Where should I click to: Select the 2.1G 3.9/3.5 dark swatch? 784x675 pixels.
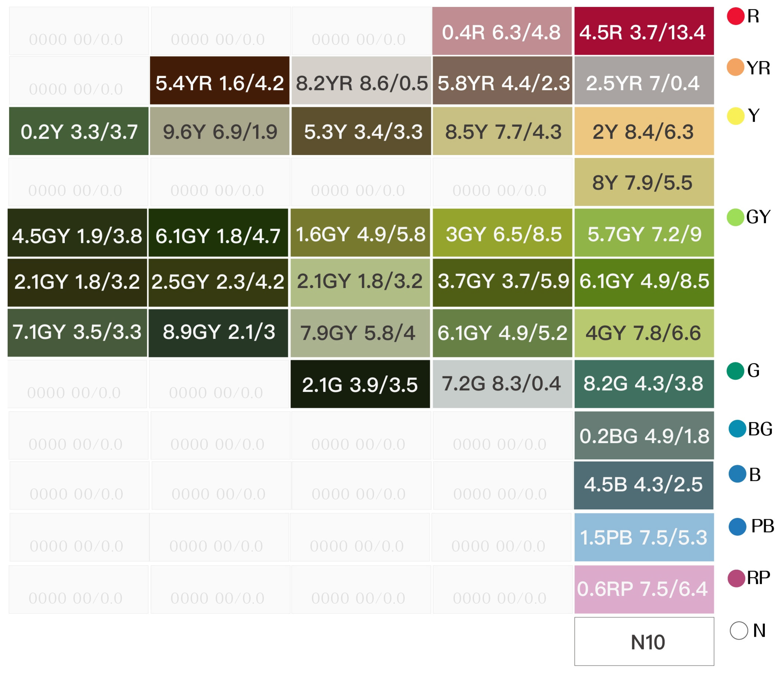pos(360,384)
